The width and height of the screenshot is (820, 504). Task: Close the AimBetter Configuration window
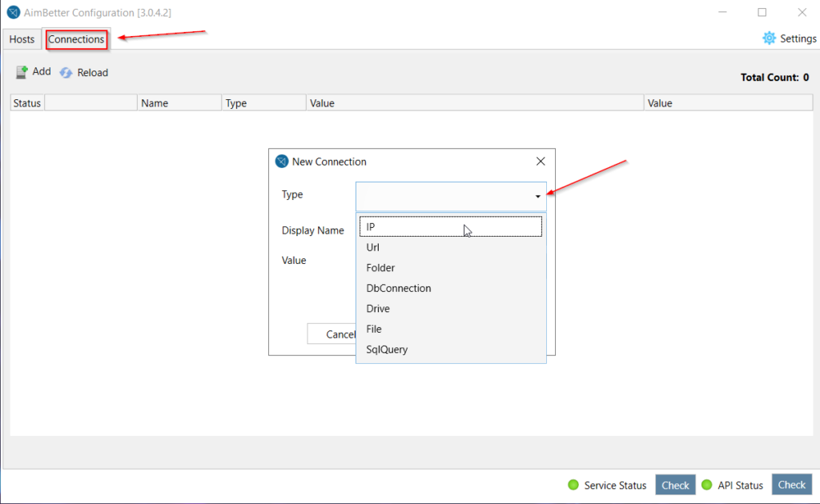point(802,12)
